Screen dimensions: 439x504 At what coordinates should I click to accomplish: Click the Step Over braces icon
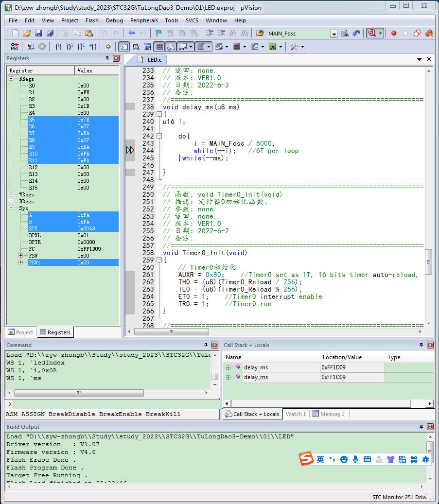coord(70,47)
